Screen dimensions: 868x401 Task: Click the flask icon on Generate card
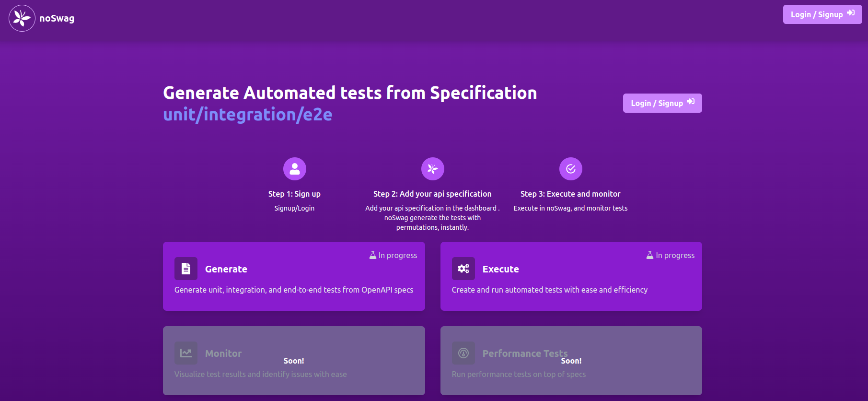[x=373, y=255]
